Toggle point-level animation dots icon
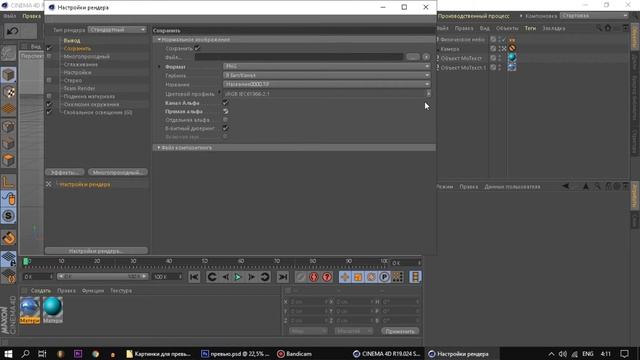Screen dimensions: 640x360 tap(398, 277)
